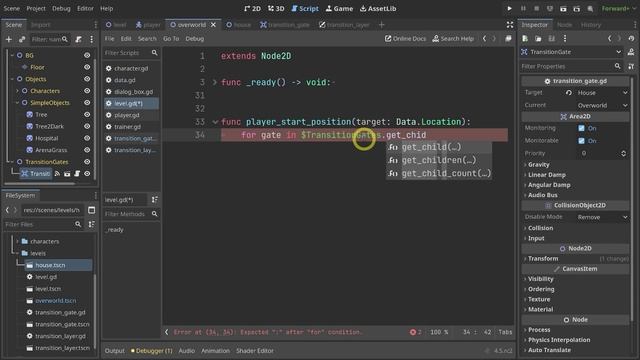Toggle visibility of SimpleObjects node

pyautogui.click(x=87, y=102)
